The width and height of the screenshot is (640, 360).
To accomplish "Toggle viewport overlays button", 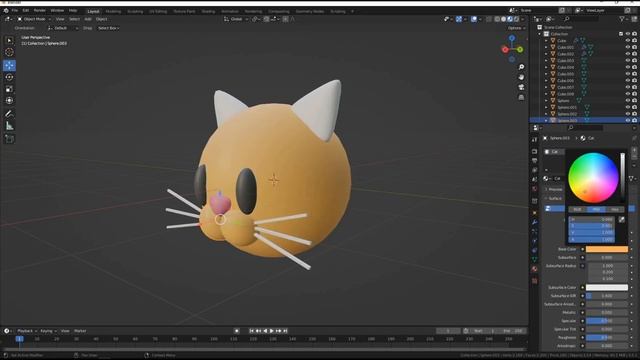I will tap(473, 19).
